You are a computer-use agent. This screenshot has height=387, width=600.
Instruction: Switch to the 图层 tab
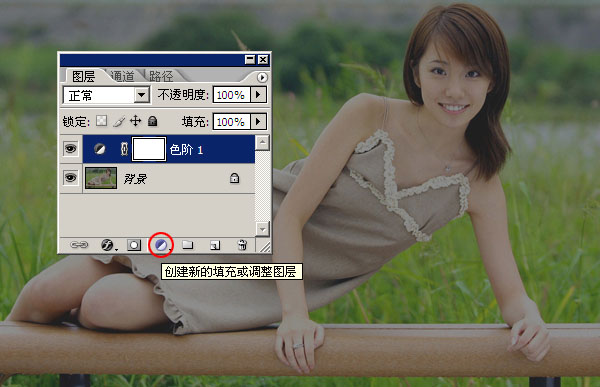click(x=83, y=76)
